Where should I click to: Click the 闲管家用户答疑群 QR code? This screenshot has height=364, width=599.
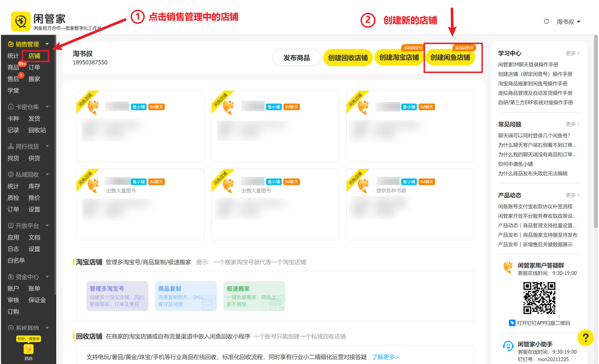point(539,298)
